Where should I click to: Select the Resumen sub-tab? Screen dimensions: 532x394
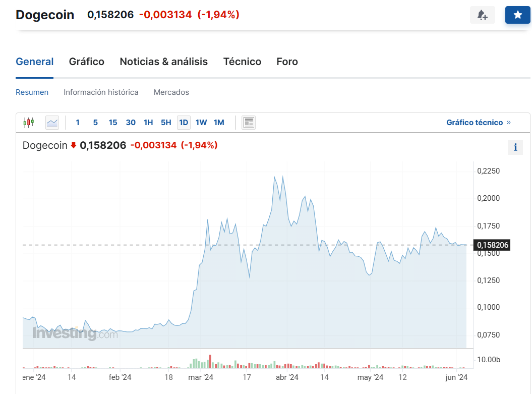(32, 92)
